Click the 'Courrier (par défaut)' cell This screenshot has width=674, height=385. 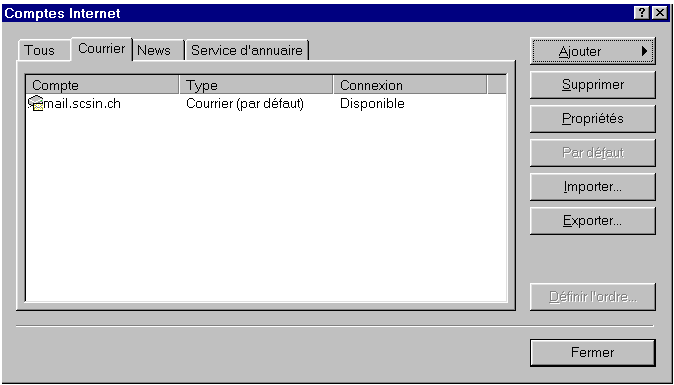pyautogui.click(x=245, y=104)
